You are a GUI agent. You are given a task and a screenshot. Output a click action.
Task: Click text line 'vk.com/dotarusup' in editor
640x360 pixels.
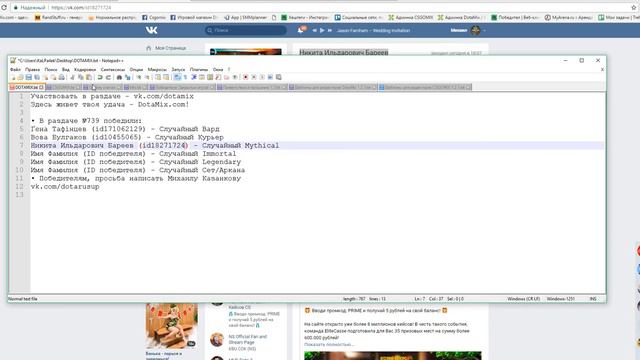click(x=65, y=187)
